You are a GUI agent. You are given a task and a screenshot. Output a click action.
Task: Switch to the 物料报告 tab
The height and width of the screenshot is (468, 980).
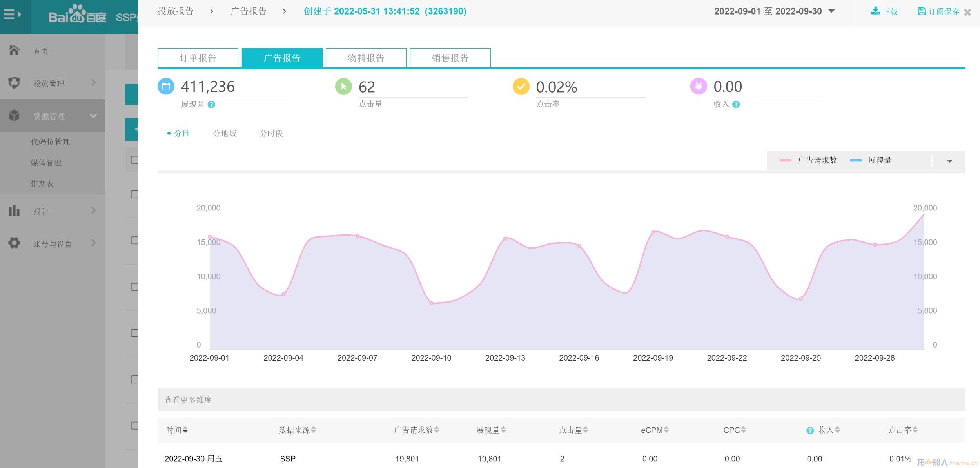(366, 58)
